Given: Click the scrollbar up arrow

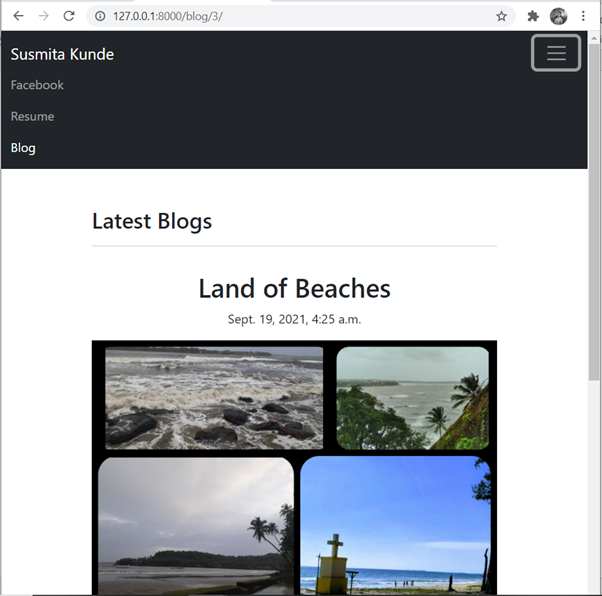Looking at the screenshot, I should coord(594,38).
